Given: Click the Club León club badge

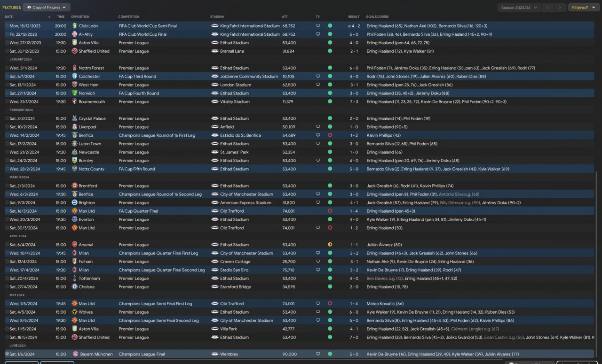Looking at the screenshot, I should coord(74,26).
